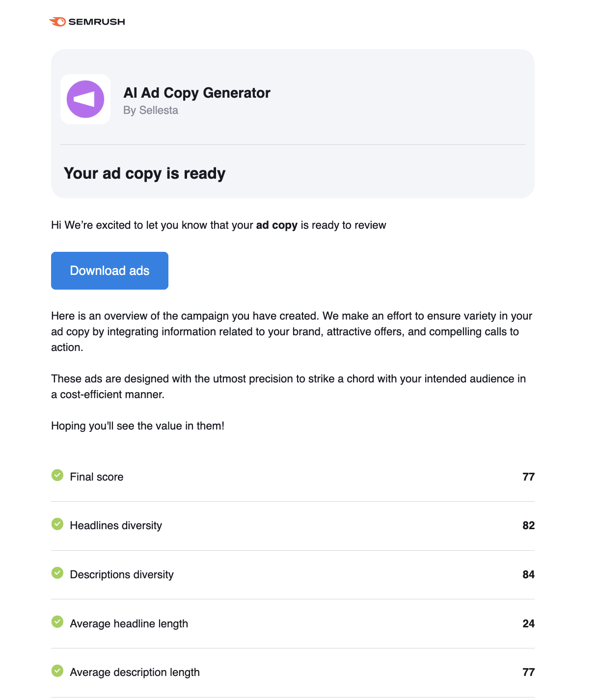Click the Final score value 77
598x700 pixels.
click(528, 477)
